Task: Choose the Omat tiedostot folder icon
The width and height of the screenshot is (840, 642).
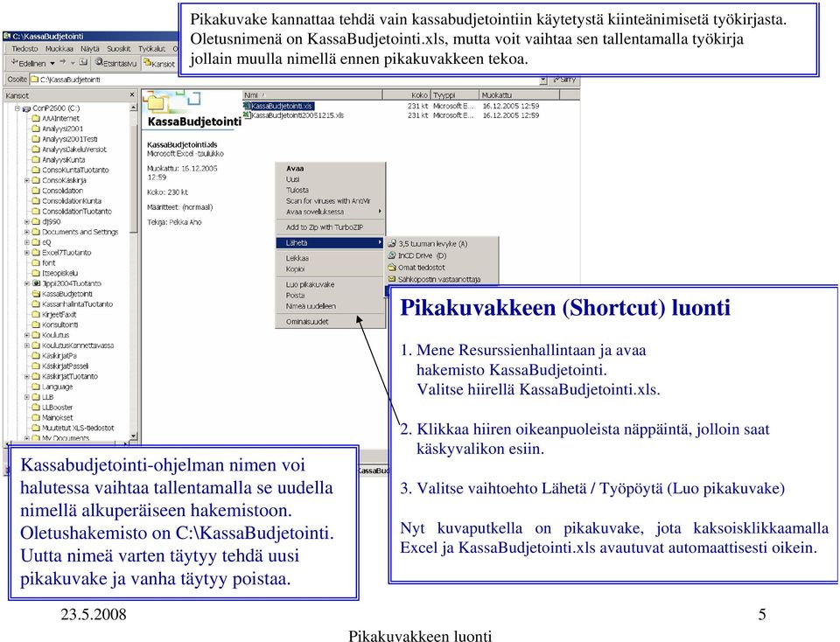Action: click(392, 267)
